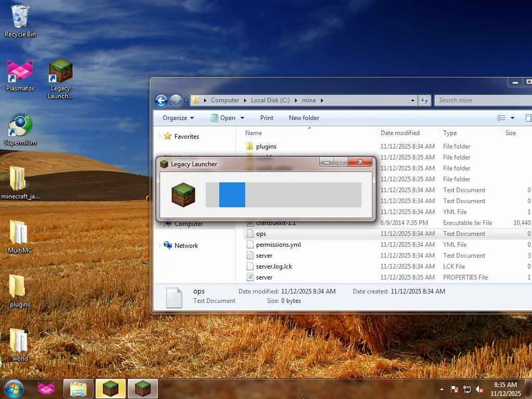Image resolution: width=532 pixels, height=399 pixels.
Task: Select the ops Text Document row
Action: point(388,234)
